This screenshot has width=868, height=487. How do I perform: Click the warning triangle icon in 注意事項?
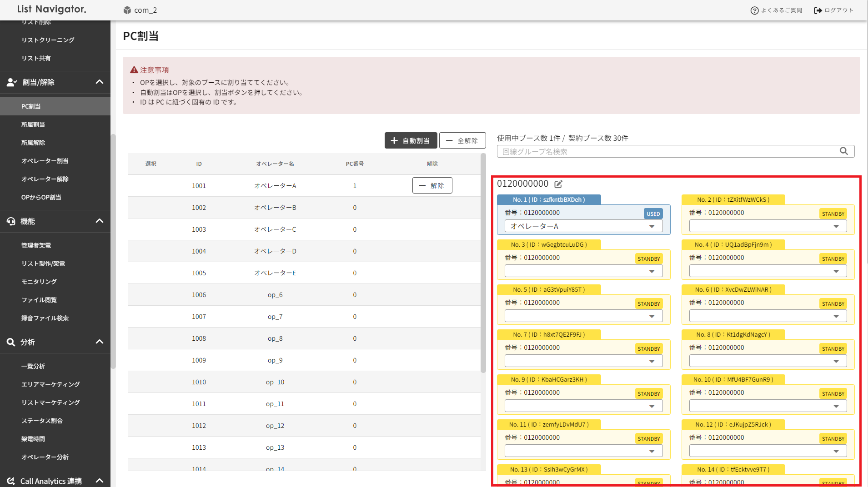pos(134,70)
